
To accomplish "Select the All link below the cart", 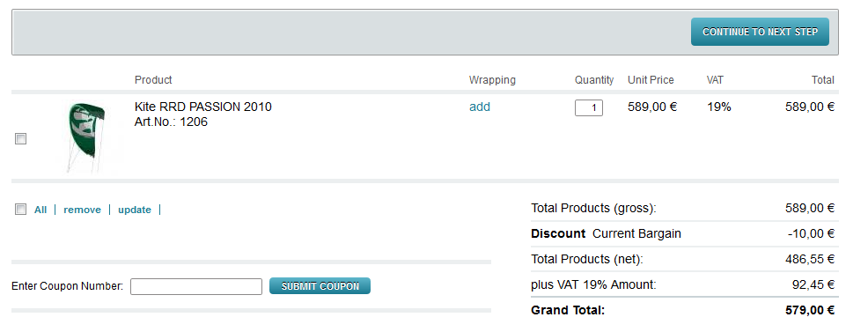I will [40, 210].
